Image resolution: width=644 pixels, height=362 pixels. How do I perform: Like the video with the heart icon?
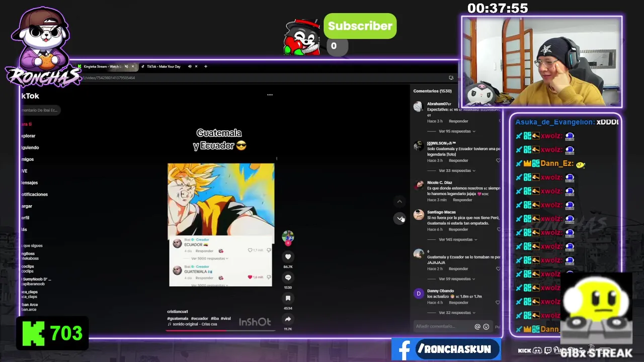[x=288, y=256]
